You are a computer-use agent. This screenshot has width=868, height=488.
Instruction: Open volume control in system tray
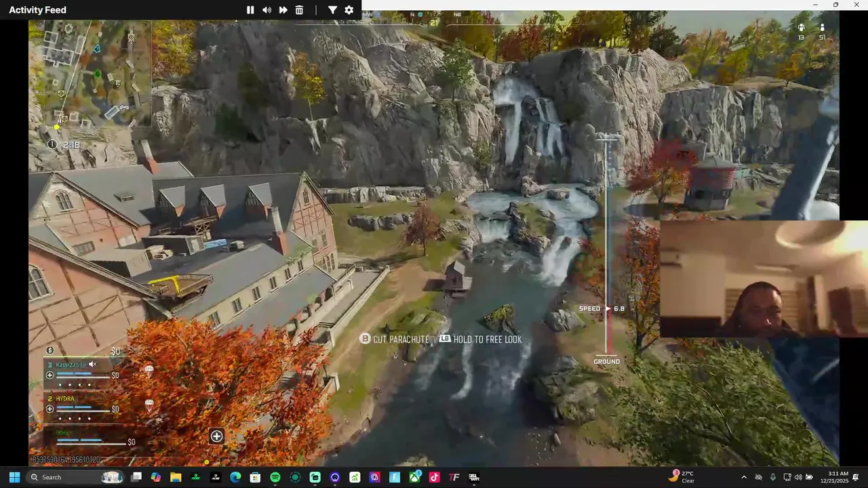(x=798, y=477)
